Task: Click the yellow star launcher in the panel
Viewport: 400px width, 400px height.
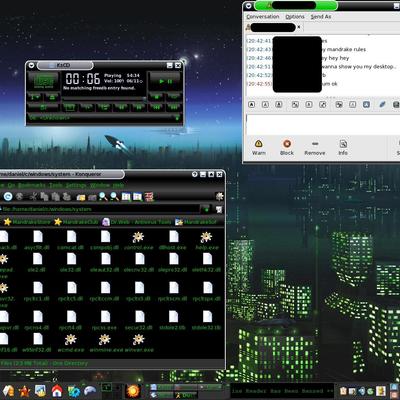Action: click(24, 391)
